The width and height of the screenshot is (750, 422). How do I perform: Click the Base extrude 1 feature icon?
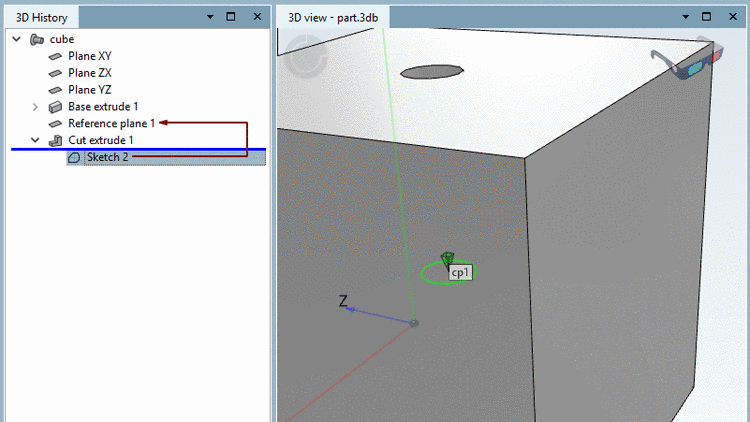click(x=55, y=107)
